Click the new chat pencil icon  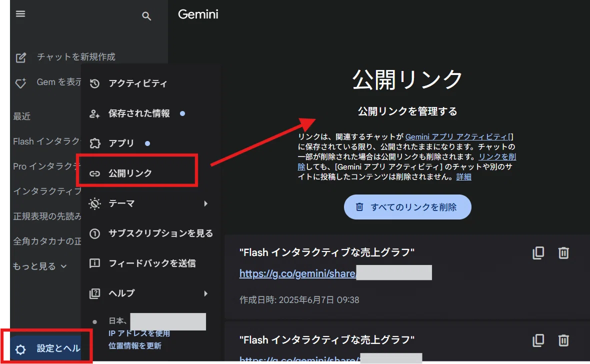pos(20,57)
